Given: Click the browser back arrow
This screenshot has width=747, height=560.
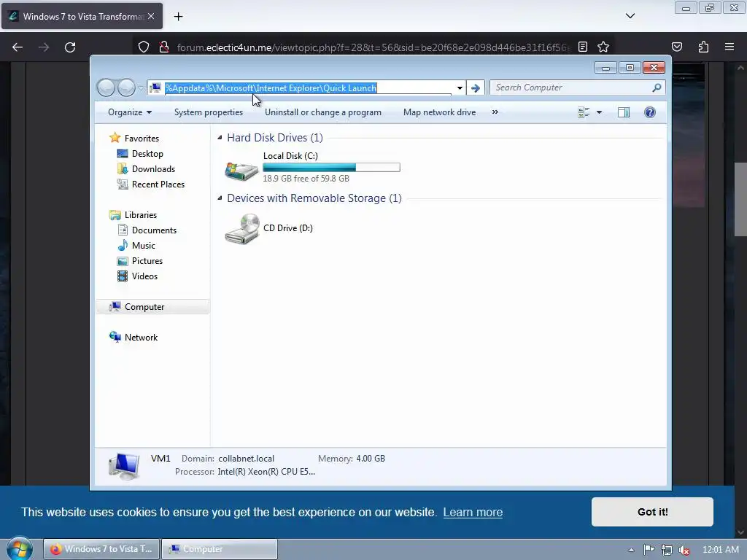Looking at the screenshot, I should click(x=18, y=47).
